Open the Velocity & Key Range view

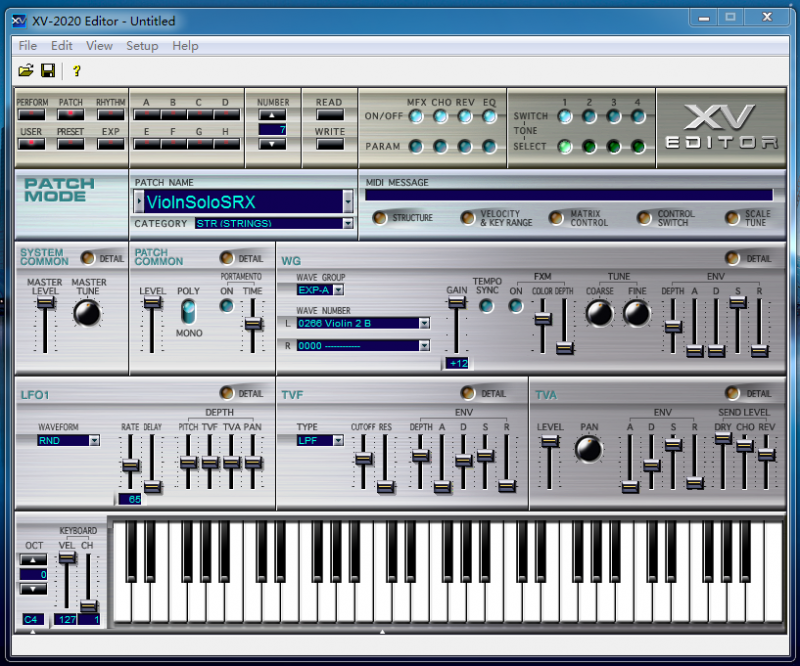(467, 217)
